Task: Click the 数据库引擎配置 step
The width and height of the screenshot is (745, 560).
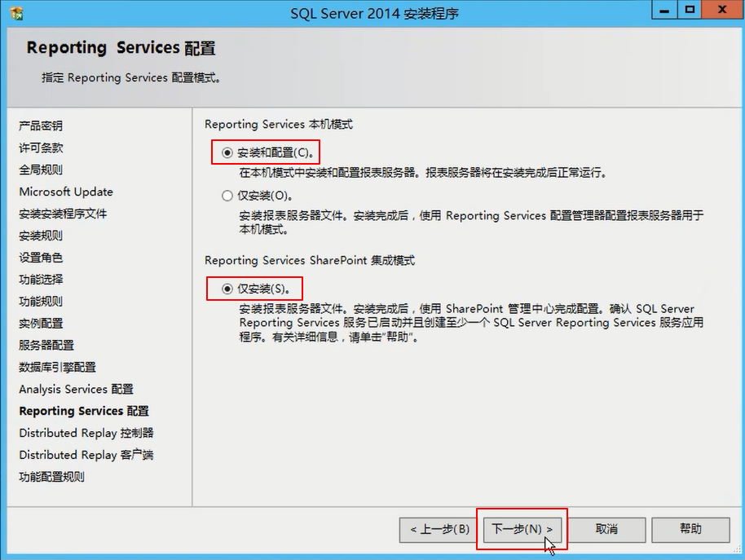Action: (x=58, y=367)
